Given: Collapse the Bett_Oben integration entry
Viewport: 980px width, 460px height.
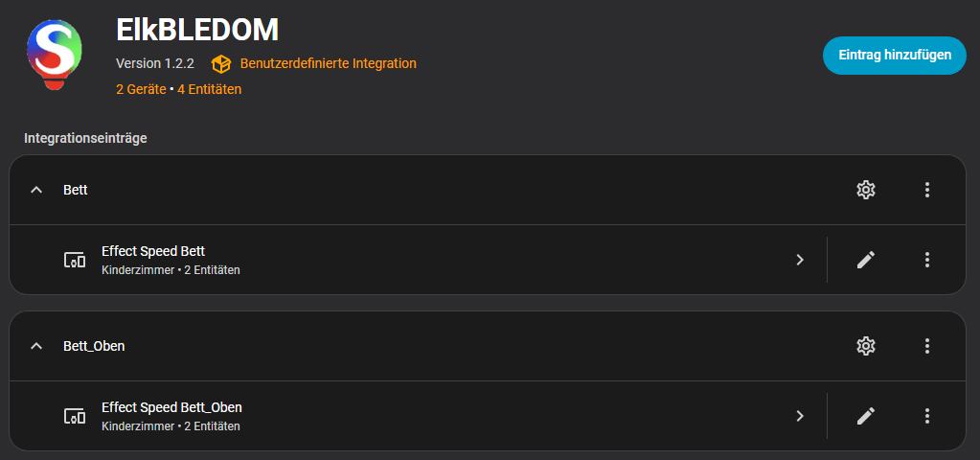Looking at the screenshot, I should coord(36,346).
